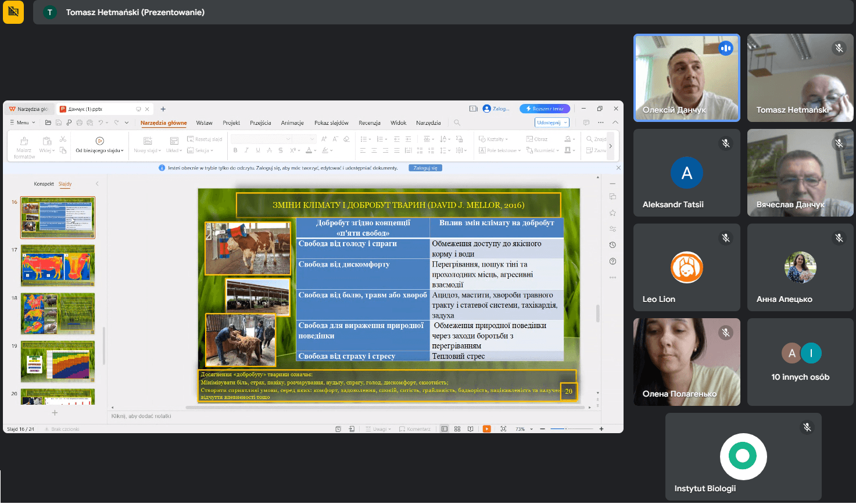The image size is (856, 504).
Task: Toggle normal view icon in status bar
Action: pyautogui.click(x=445, y=429)
